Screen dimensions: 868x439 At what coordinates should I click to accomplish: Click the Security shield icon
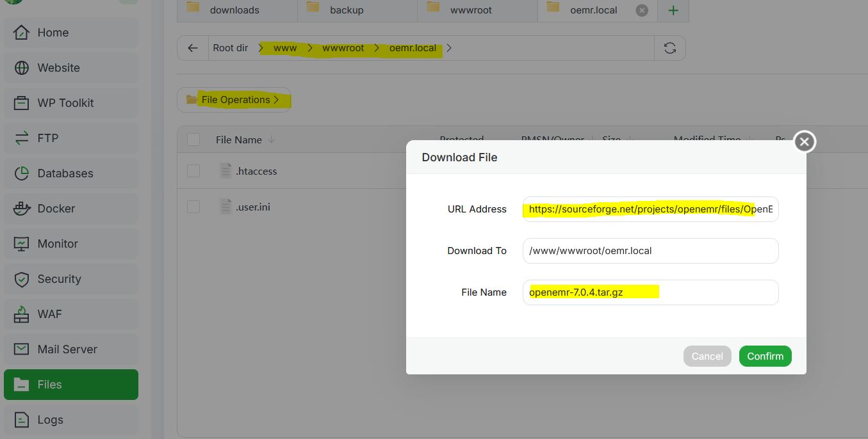(22, 279)
